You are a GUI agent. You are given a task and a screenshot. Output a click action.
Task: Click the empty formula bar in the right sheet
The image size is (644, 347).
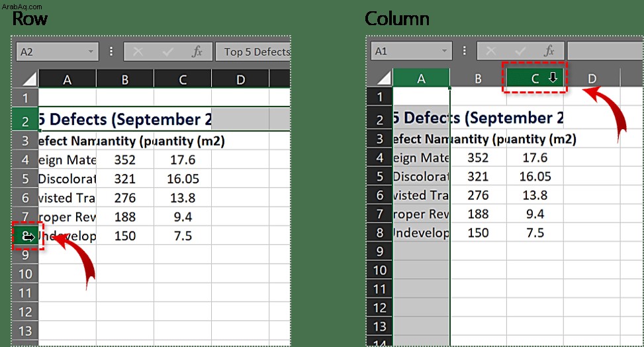606,51
